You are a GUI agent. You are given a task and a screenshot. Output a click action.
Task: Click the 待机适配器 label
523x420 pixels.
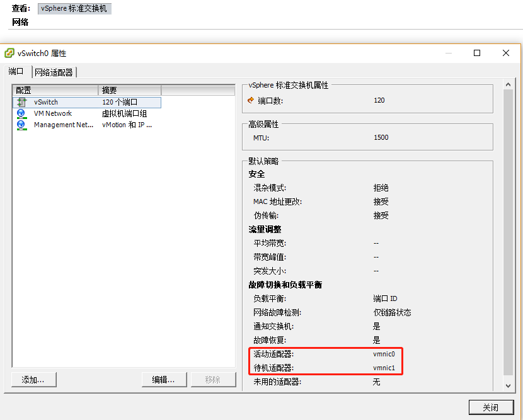click(x=273, y=368)
